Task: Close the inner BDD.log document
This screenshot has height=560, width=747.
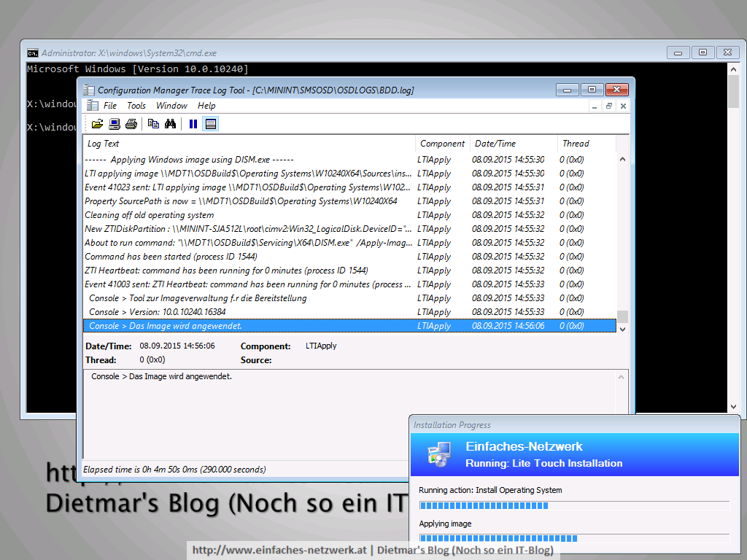Action: point(623,106)
